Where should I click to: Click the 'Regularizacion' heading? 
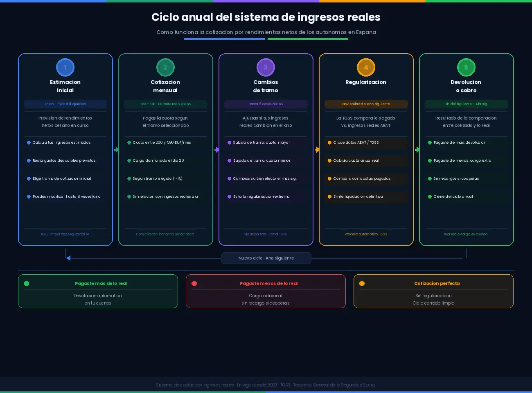(366, 82)
